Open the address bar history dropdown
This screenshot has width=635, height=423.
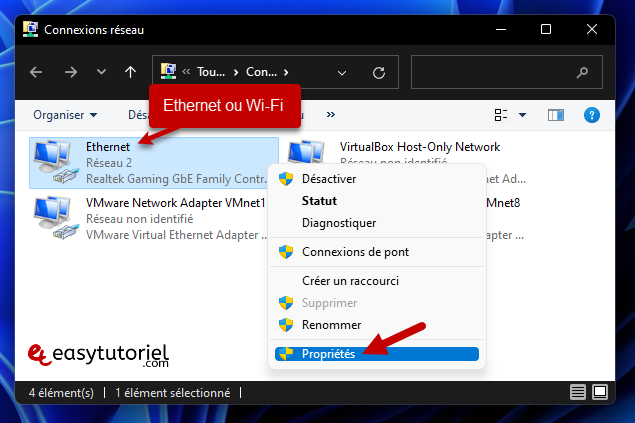point(342,73)
